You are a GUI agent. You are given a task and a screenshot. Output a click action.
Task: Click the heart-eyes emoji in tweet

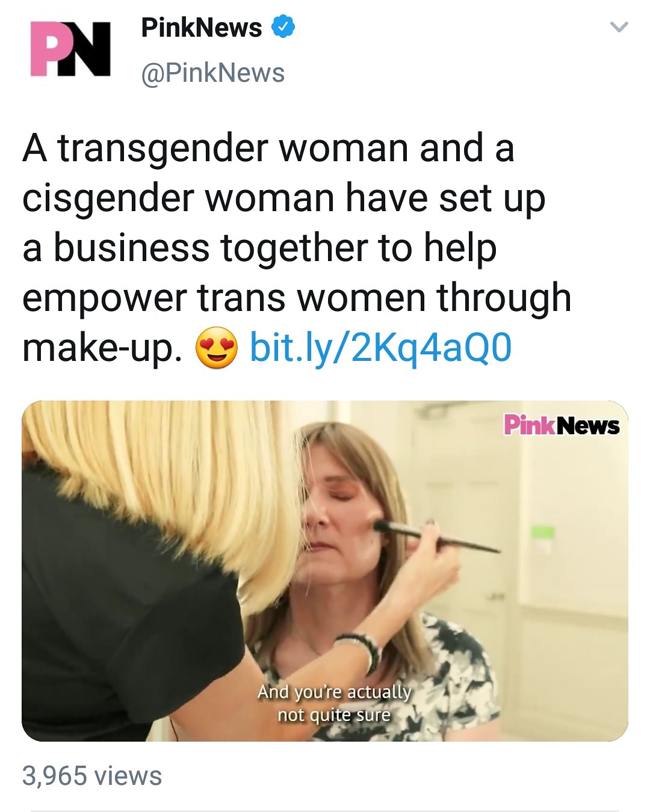pyautogui.click(x=217, y=348)
